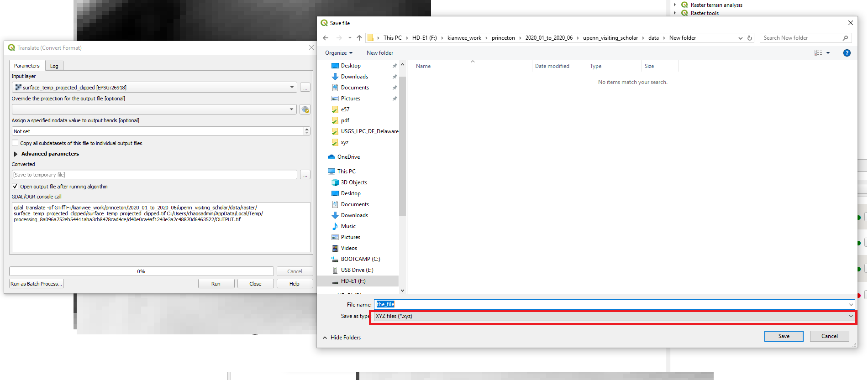Click the Back arrow in Save dialog

326,38
